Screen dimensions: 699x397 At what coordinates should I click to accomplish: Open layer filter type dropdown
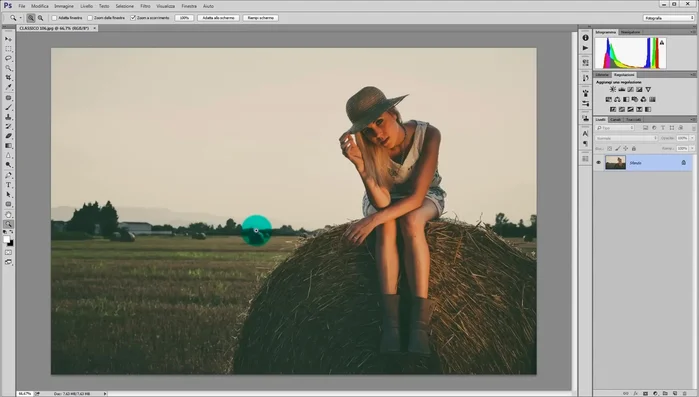pos(615,128)
